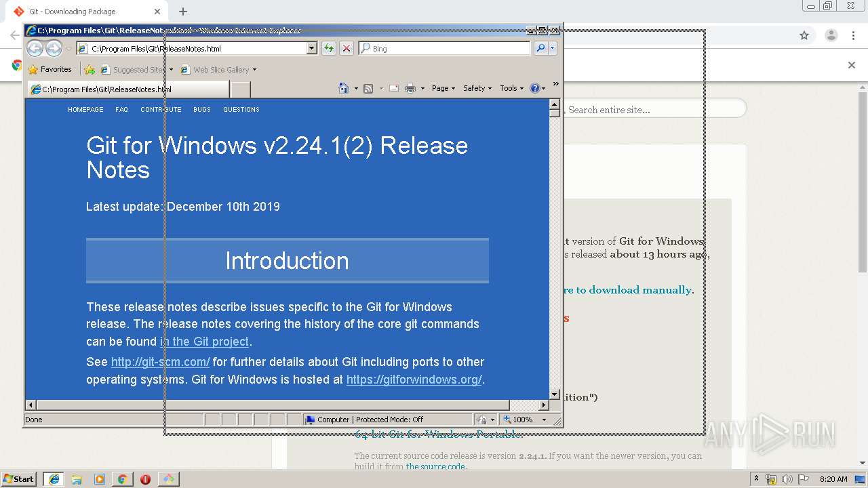Expand the Home button dropdown arrow
The height and width of the screenshot is (488, 868).
(x=356, y=88)
